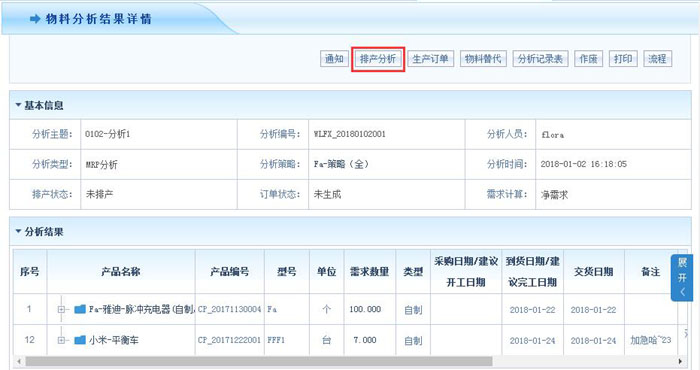Click the horizontal scrollbar's left arrow

click(x=19, y=361)
